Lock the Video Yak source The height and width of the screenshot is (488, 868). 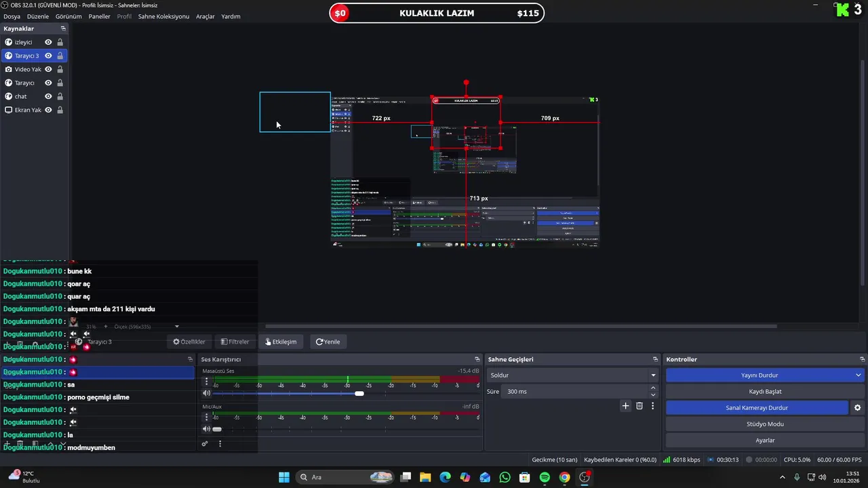click(x=60, y=69)
